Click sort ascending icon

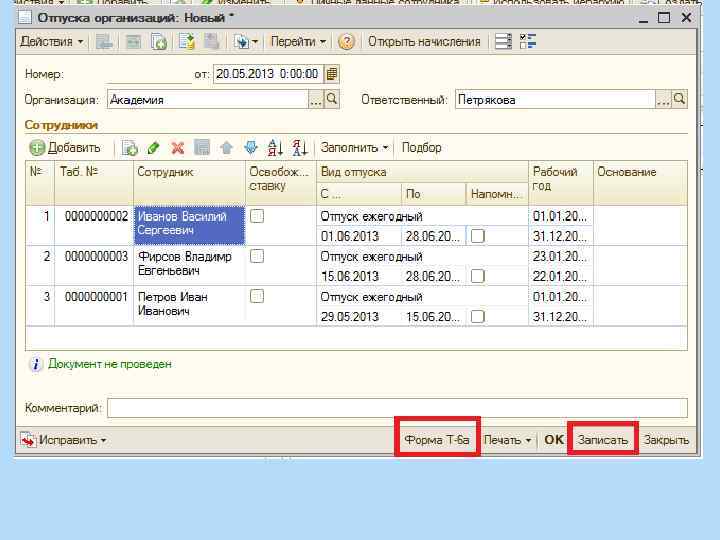coord(275,148)
